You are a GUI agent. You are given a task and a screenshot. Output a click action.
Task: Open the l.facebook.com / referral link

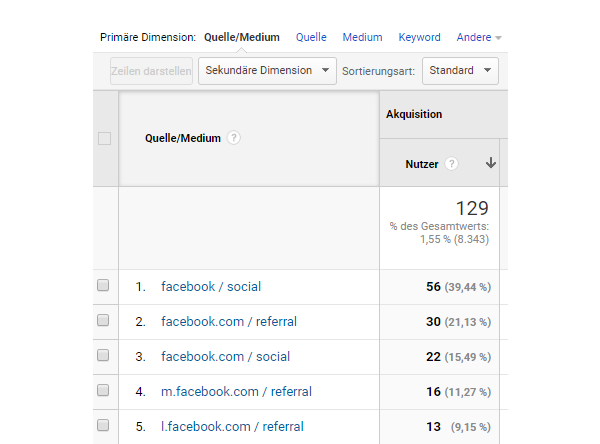[x=232, y=427]
